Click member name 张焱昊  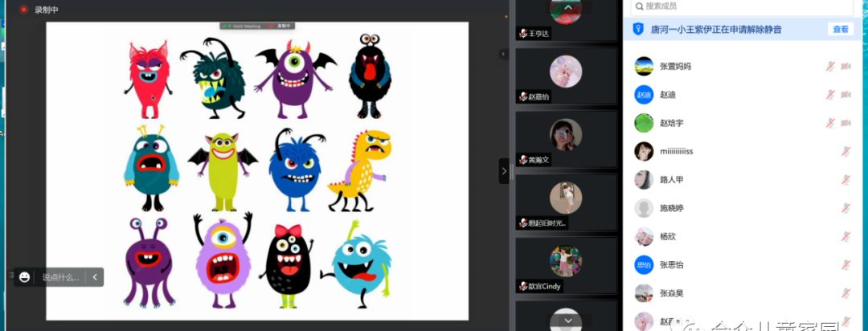click(x=671, y=293)
